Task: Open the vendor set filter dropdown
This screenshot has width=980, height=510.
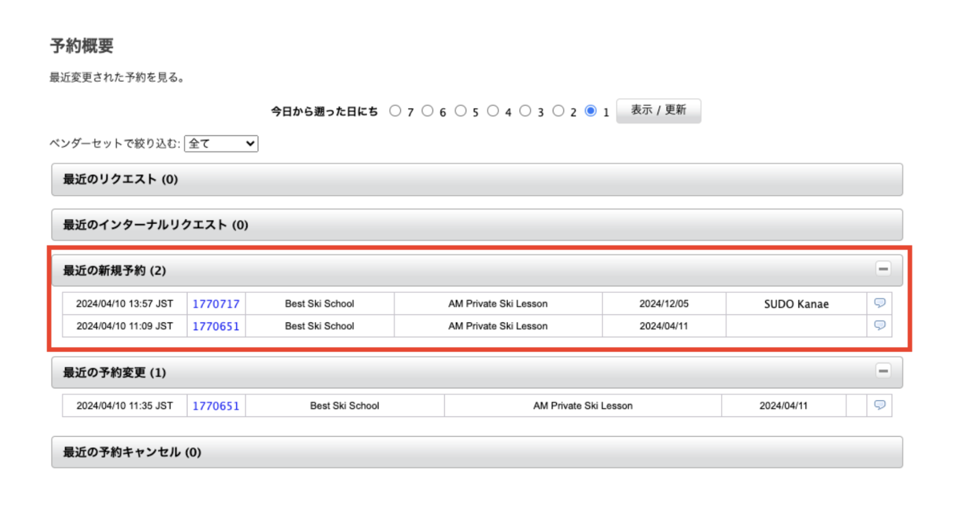Action: [221, 144]
